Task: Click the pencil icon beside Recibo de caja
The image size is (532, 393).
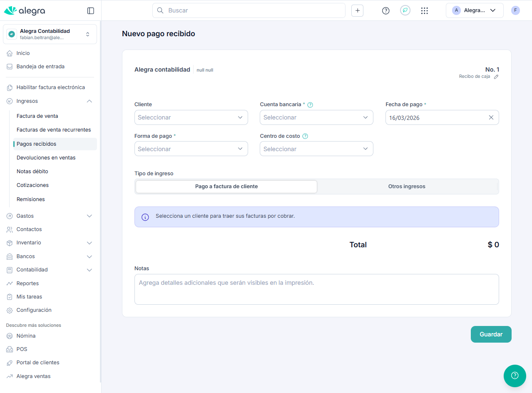Action: click(x=496, y=77)
